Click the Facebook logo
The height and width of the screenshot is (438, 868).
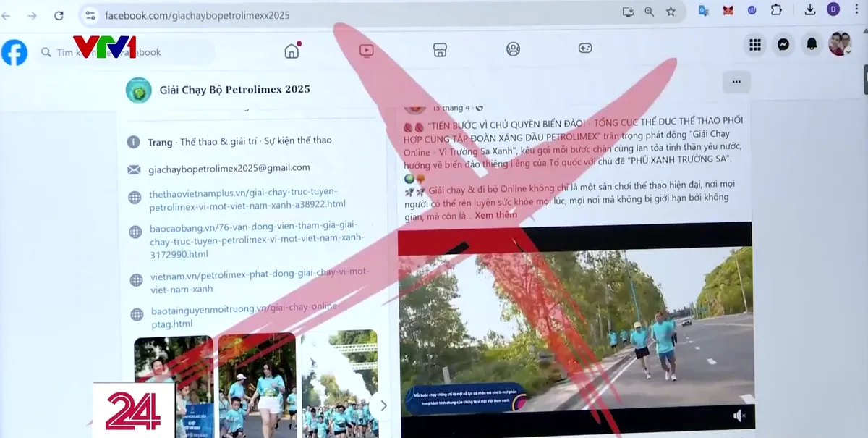(14, 52)
